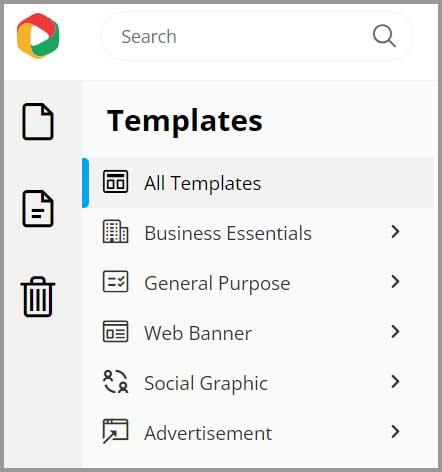This screenshot has width=442, height=472.
Task: Click the Advertisement arrow-window icon
Action: point(115,431)
